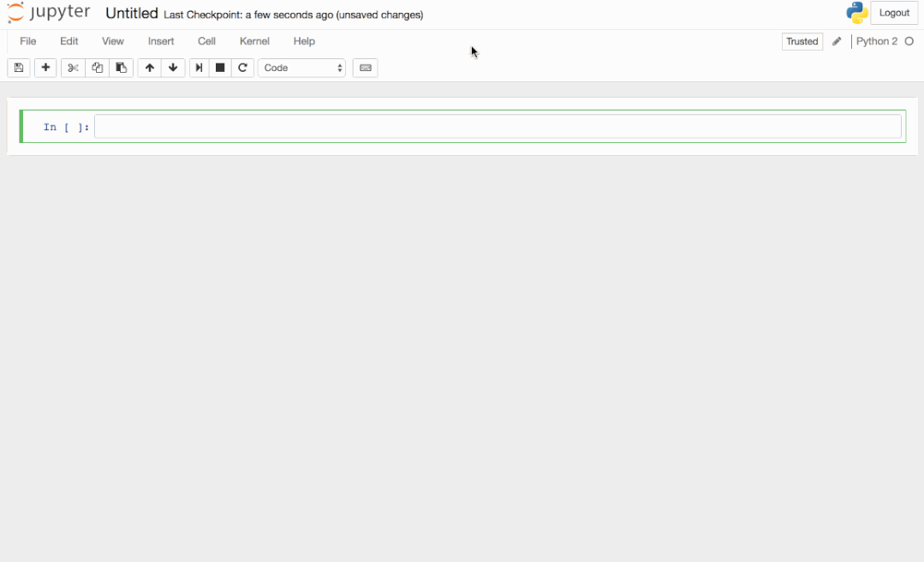Rename notebook by clicking Untitled title
Image resolution: width=924 pixels, height=562 pixels.
pyautogui.click(x=131, y=14)
